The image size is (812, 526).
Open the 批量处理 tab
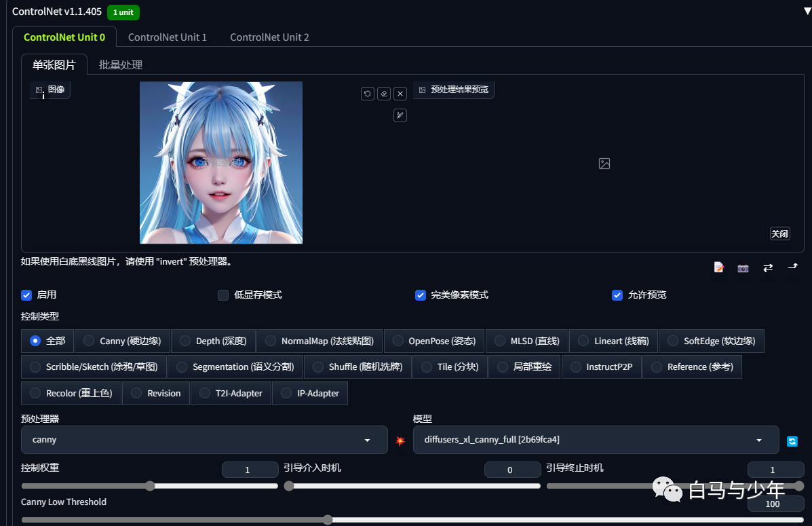point(121,64)
